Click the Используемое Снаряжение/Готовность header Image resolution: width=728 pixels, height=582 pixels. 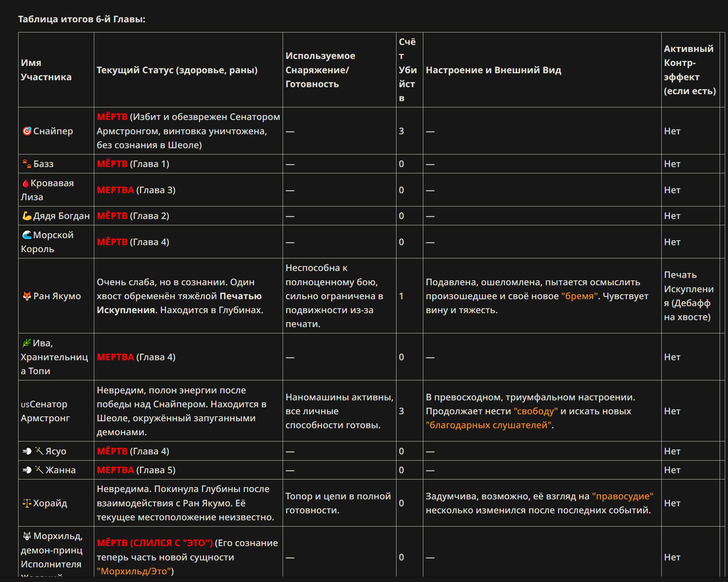pyautogui.click(x=320, y=70)
